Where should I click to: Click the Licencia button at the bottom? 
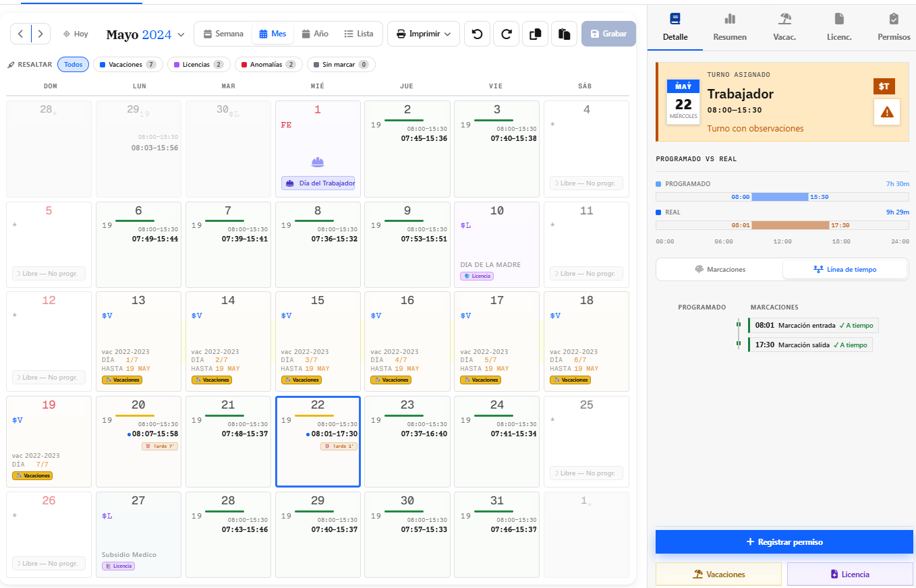[x=850, y=575]
